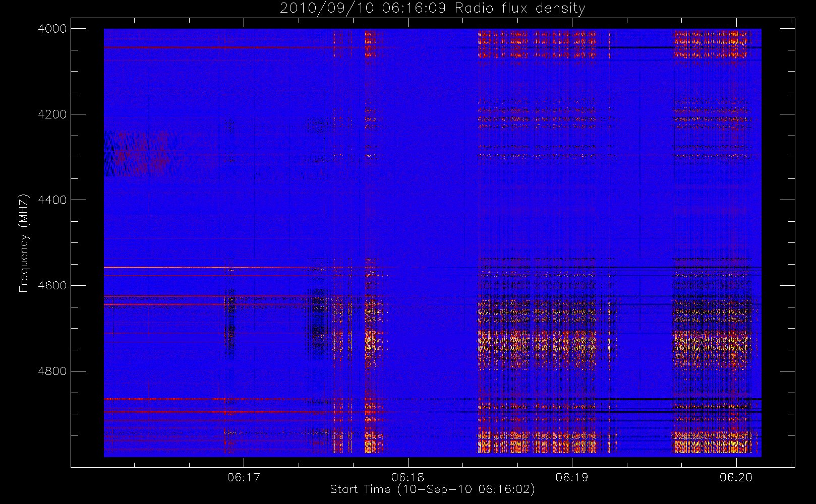This screenshot has width=816, height=504.
Task: Click the "Frequency (MHZ)" axis label
Action: click(23, 243)
